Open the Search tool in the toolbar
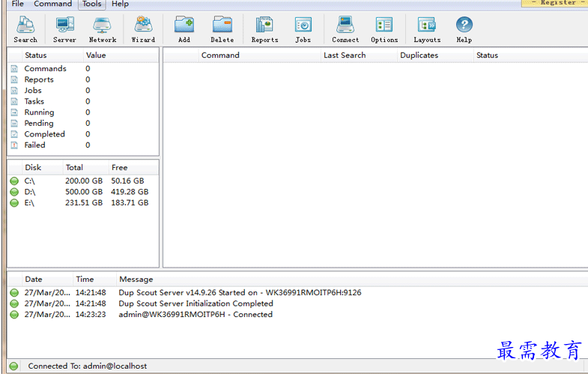This screenshot has width=588, height=374. pos(25,29)
